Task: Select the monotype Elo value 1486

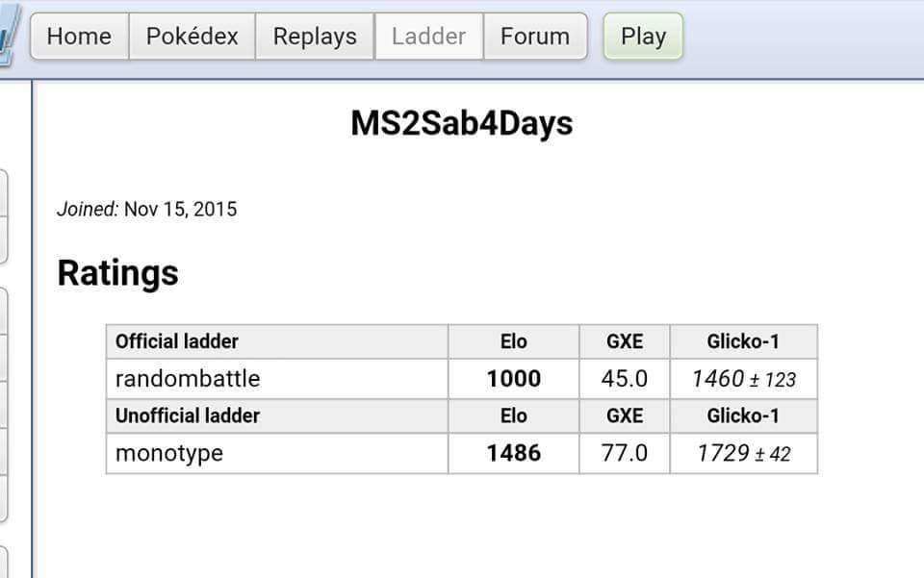Action: pos(514,453)
